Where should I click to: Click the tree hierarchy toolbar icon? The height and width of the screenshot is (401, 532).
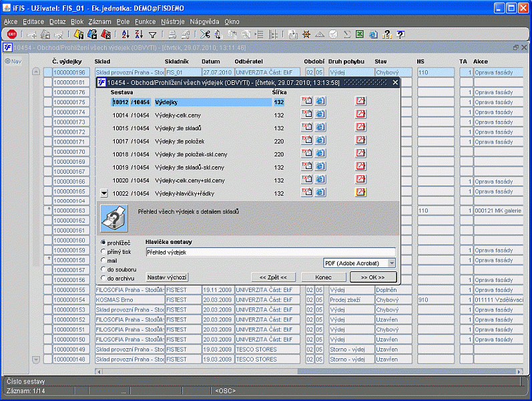273,34
